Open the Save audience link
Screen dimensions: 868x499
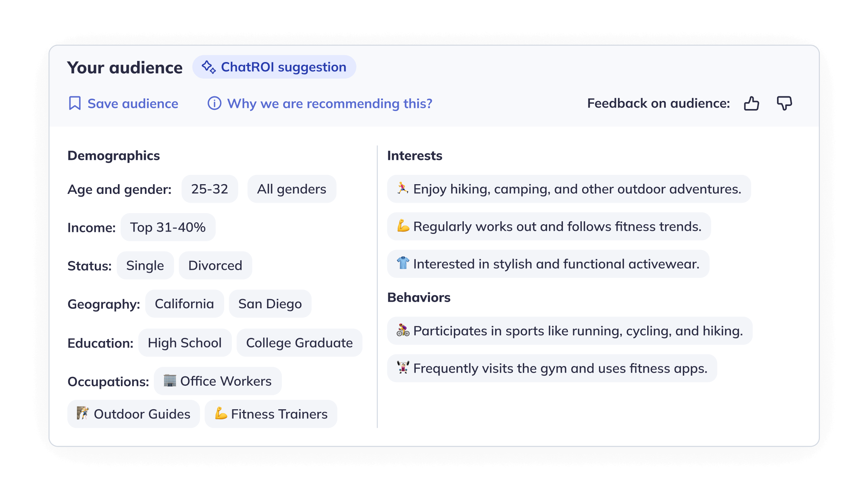point(123,103)
